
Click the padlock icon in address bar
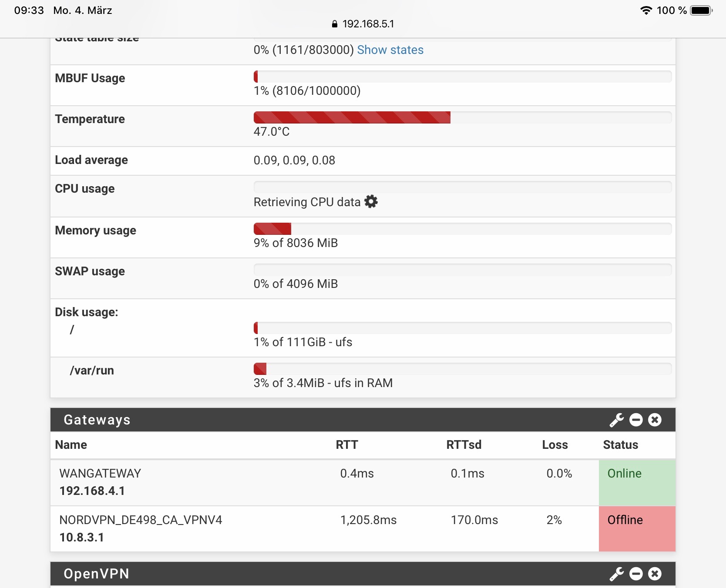(x=335, y=24)
